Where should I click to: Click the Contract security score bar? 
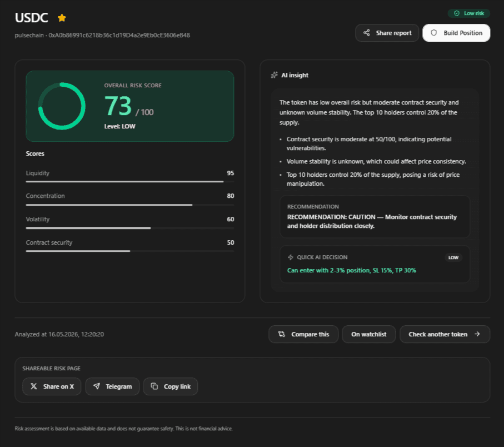pyautogui.click(x=130, y=251)
